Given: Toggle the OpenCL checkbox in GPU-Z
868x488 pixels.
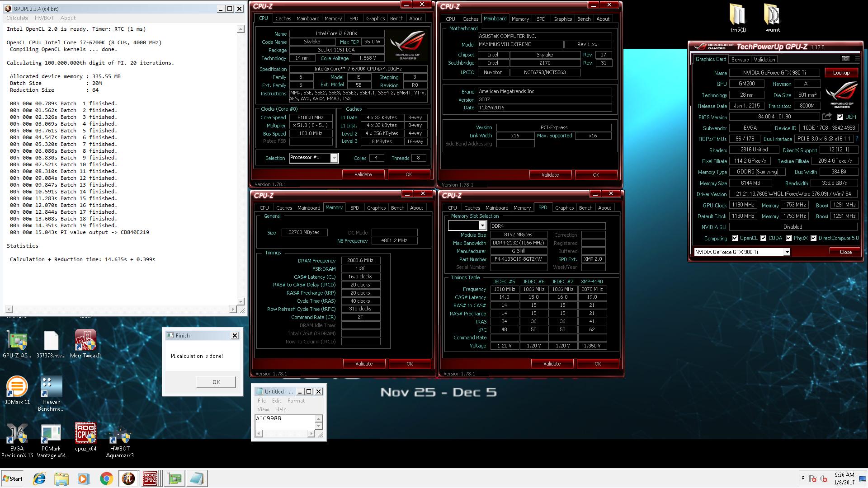Looking at the screenshot, I should click(735, 238).
